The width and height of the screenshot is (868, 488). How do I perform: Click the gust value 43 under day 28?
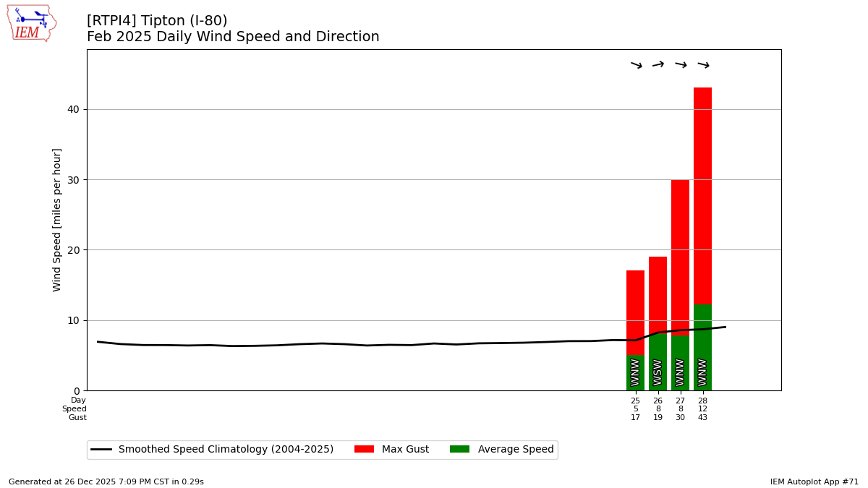coord(702,418)
